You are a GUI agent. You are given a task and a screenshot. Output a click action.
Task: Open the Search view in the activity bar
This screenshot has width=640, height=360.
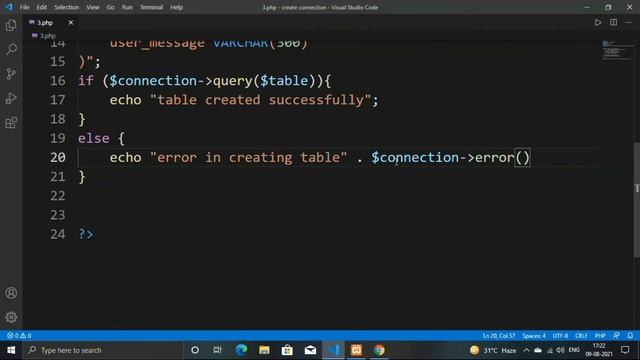(x=11, y=49)
